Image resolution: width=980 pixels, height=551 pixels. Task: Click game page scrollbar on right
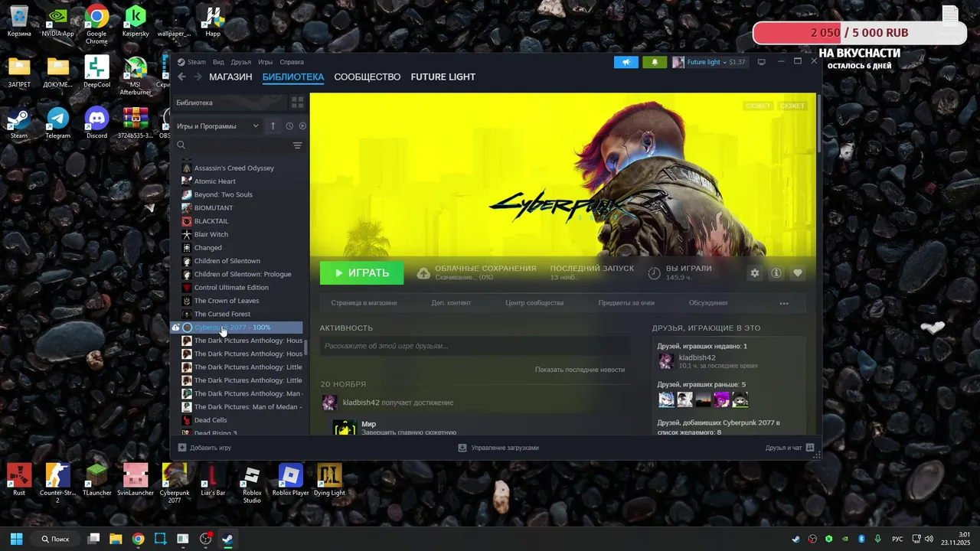click(818, 124)
